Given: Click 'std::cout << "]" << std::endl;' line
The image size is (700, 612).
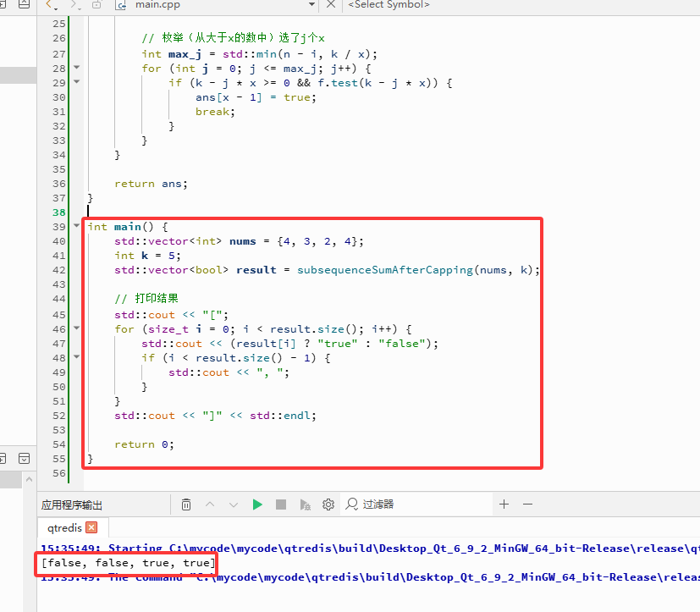Looking at the screenshot, I should click(215, 416).
